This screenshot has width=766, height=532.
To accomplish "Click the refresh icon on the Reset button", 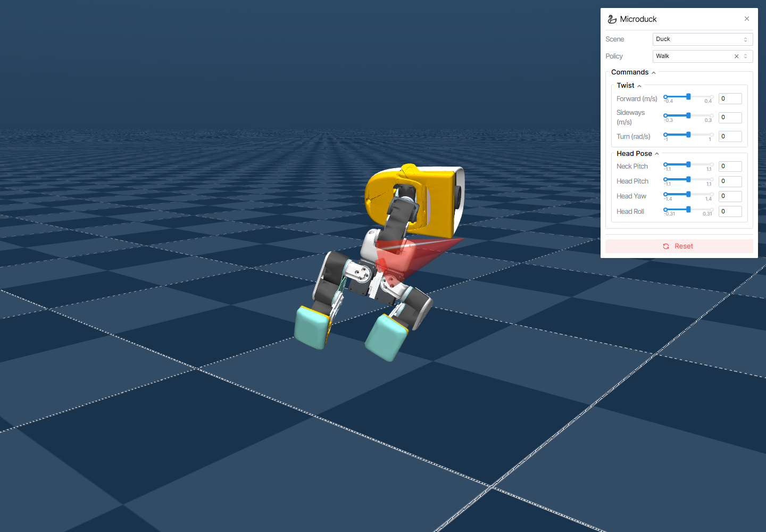I will click(x=666, y=246).
